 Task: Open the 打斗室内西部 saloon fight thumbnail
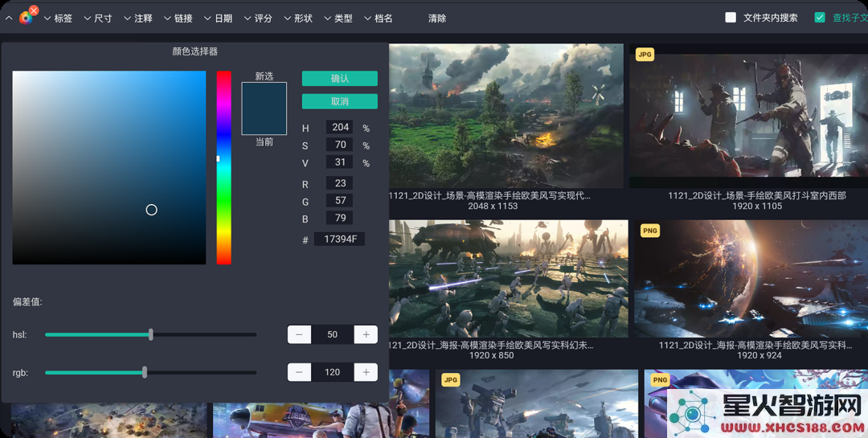tap(748, 117)
